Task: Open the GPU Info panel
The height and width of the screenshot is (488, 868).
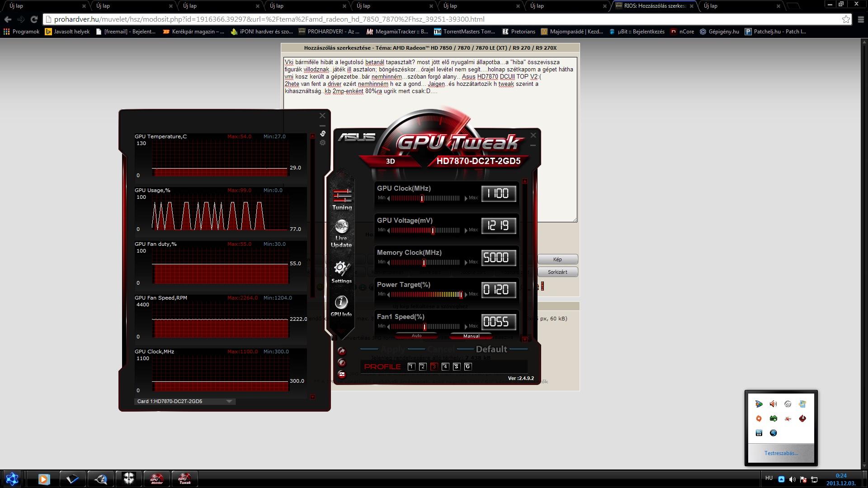Action: coord(341,306)
